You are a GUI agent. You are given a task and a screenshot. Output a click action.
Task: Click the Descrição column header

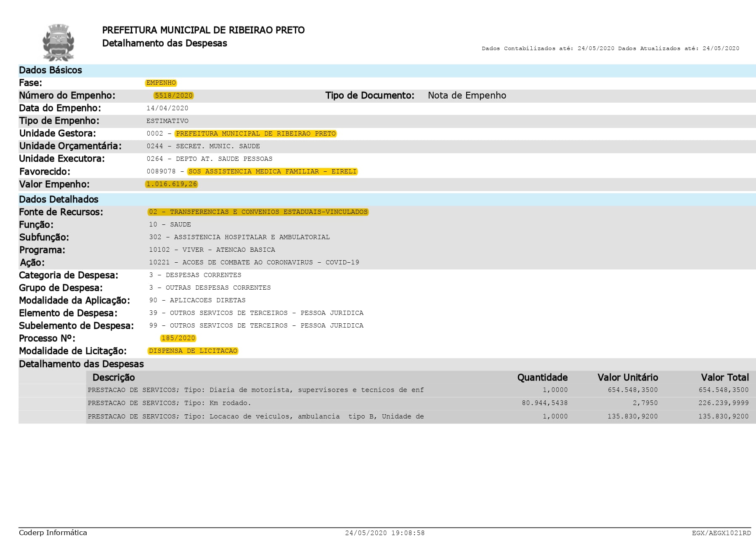tap(114, 377)
